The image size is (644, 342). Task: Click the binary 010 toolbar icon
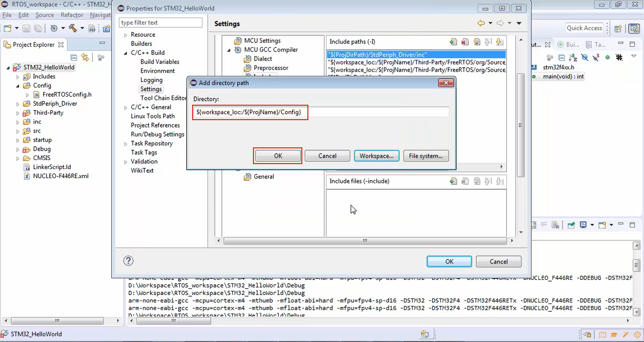click(x=92, y=28)
